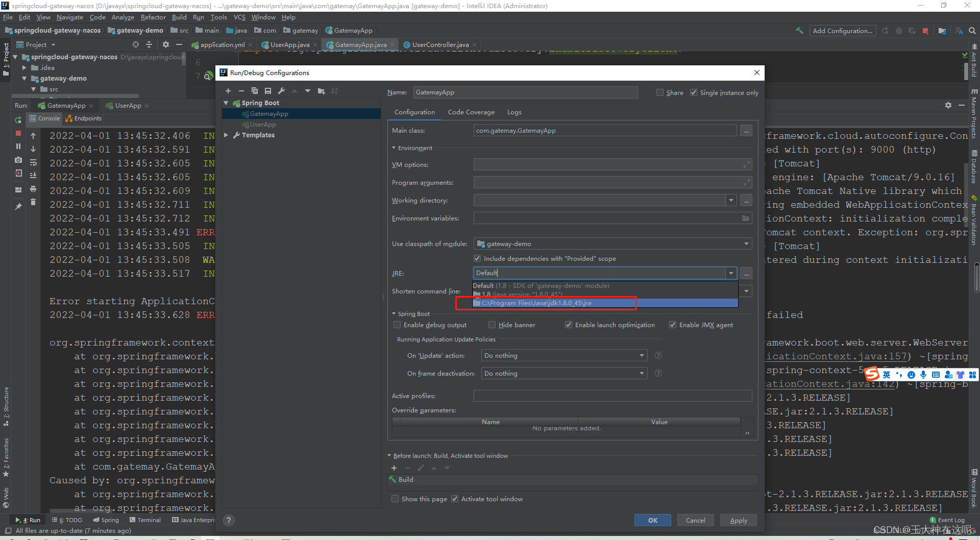
Task: Click the Cancel button
Action: [x=695, y=520]
